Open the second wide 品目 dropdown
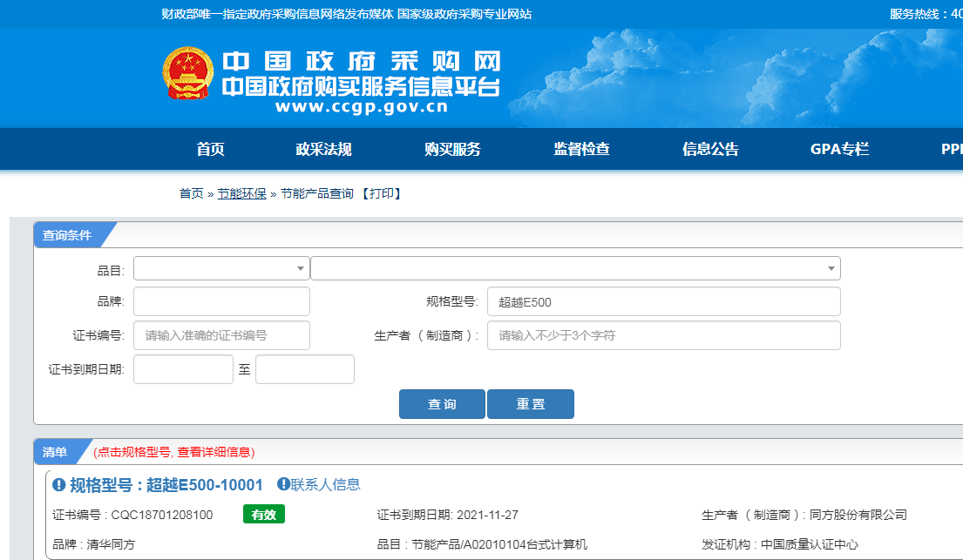Viewport: 963px width, 560px height. tap(575, 268)
